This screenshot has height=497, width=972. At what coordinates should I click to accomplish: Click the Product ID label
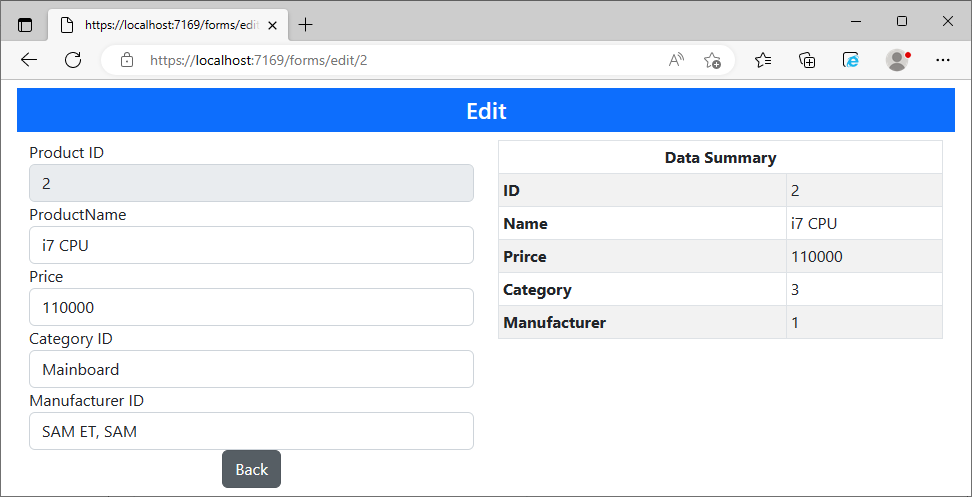(x=66, y=152)
